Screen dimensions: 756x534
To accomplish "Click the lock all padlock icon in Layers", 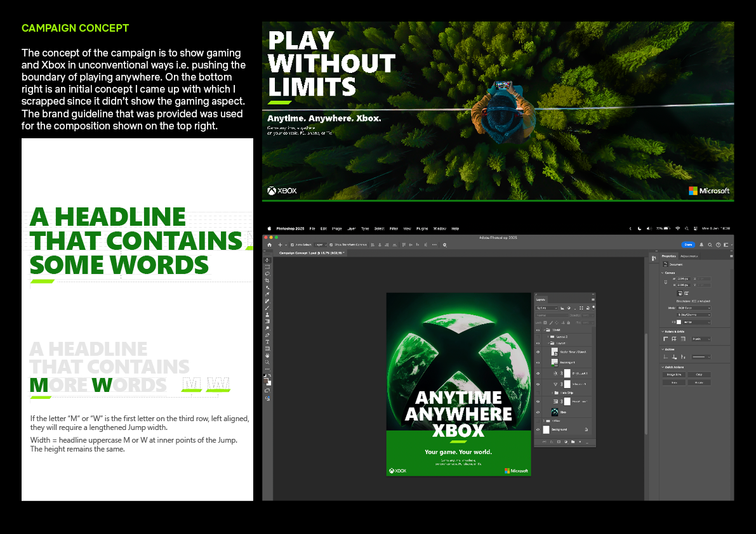I will click(x=569, y=323).
